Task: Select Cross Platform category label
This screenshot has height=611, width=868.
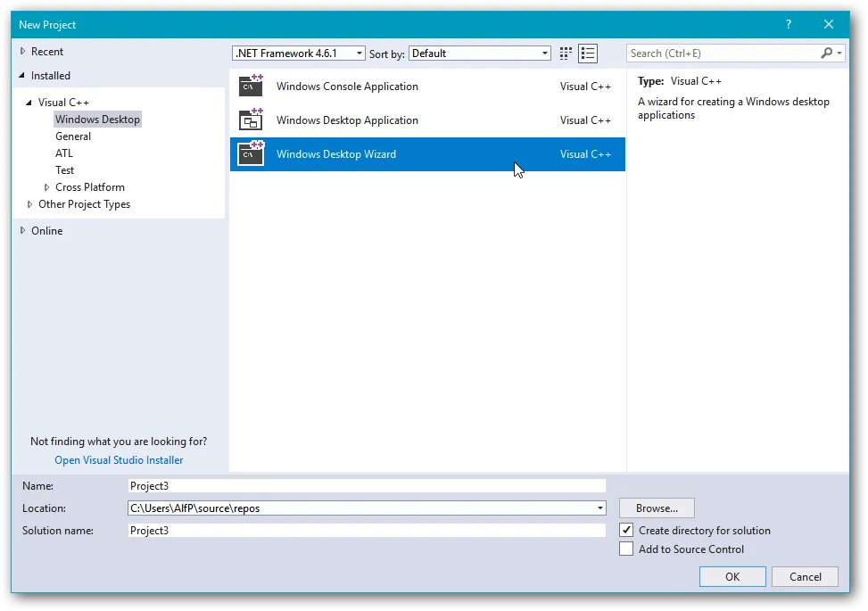Action: pyautogui.click(x=90, y=187)
